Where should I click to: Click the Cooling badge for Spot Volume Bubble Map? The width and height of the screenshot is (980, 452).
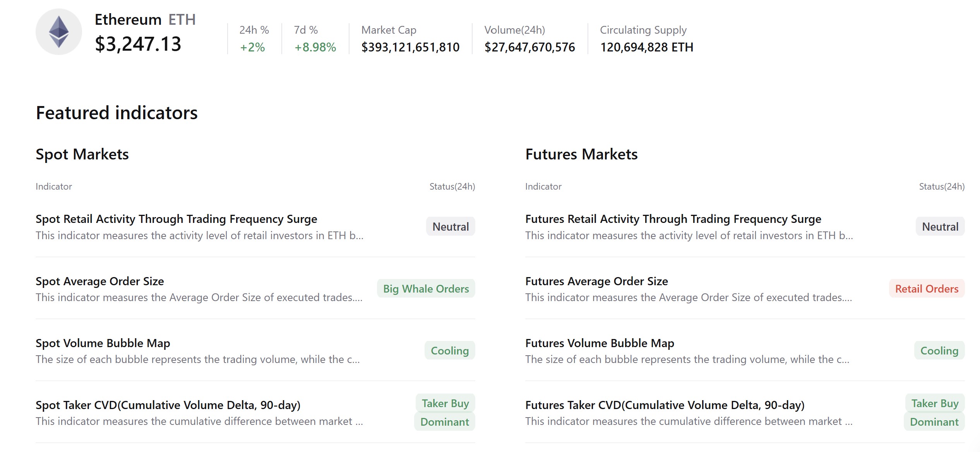(x=449, y=351)
